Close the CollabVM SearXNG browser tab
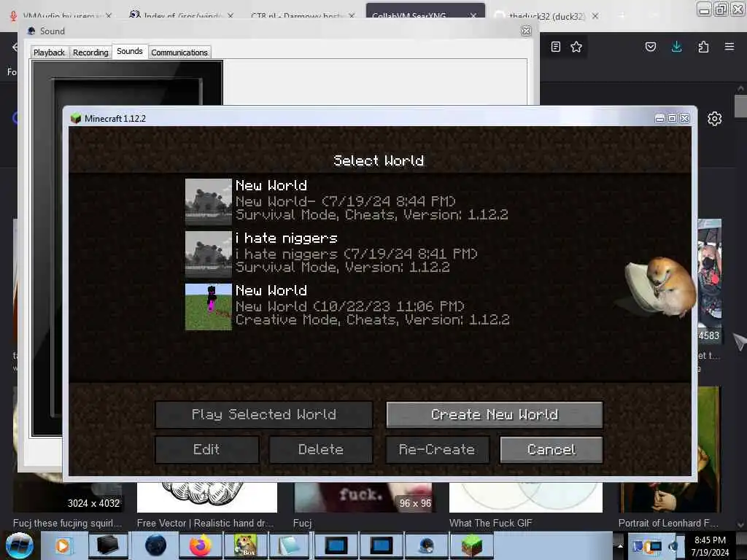747x560 pixels. coord(473,16)
